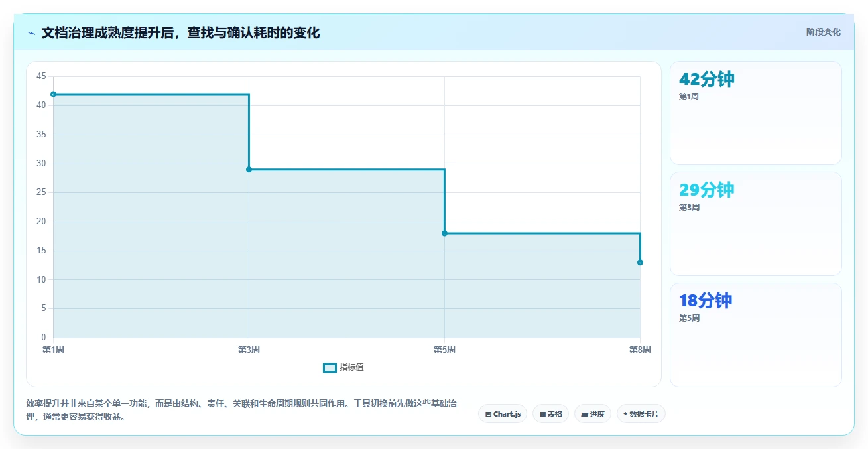The height and width of the screenshot is (449, 868).
Task: Toggle the 指标值 legend entry
Action: [343, 367]
